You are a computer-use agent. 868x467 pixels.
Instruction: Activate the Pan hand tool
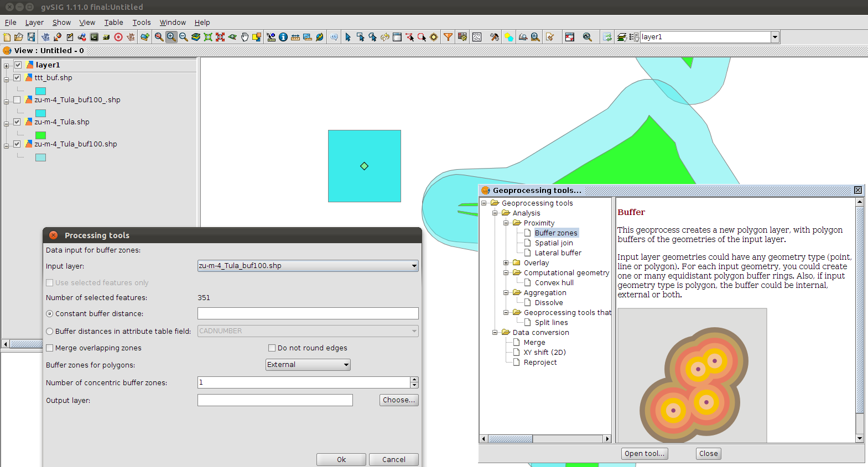[245, 37]
